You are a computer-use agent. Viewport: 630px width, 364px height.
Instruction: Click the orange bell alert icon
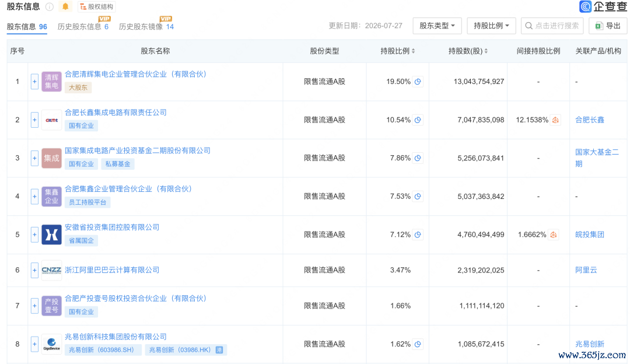click(x=65, y=6)
